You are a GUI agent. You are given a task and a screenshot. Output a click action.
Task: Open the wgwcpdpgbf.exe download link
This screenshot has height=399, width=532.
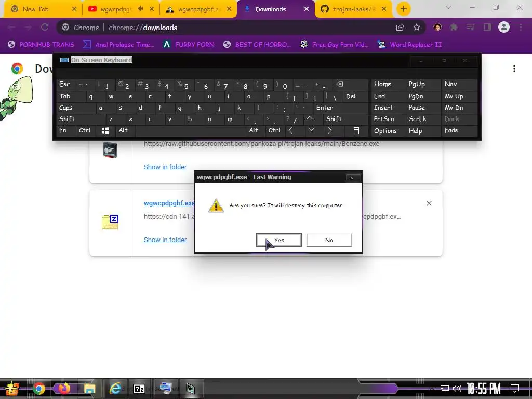(169, 203)
